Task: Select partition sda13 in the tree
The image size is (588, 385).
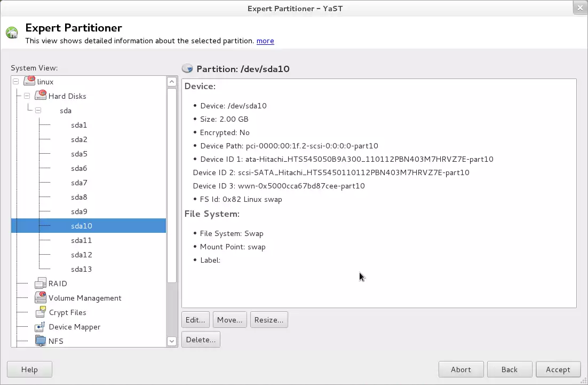Action: click(x=81, y=269)
